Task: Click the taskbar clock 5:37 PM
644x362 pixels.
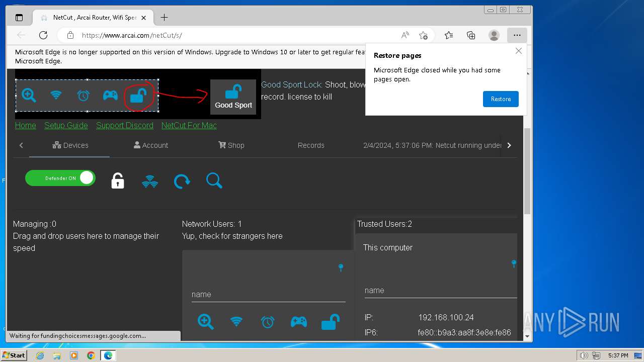Action: [618, 355]
